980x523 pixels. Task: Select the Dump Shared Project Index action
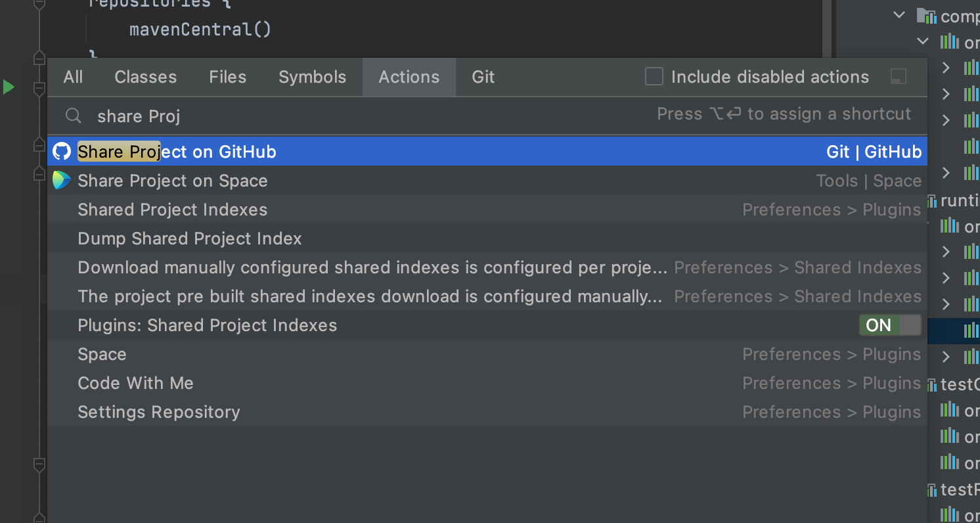pos(190,239)
